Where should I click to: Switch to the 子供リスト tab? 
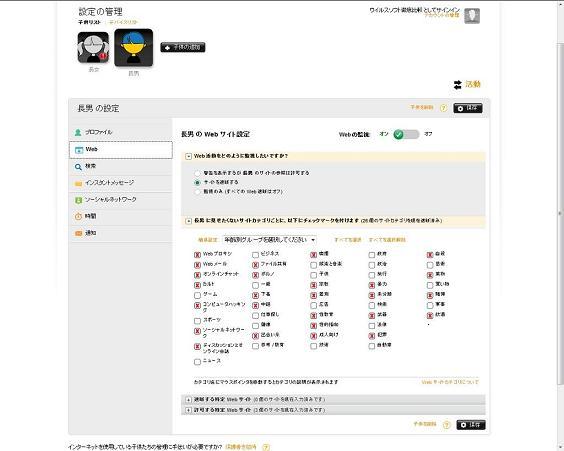90,22
